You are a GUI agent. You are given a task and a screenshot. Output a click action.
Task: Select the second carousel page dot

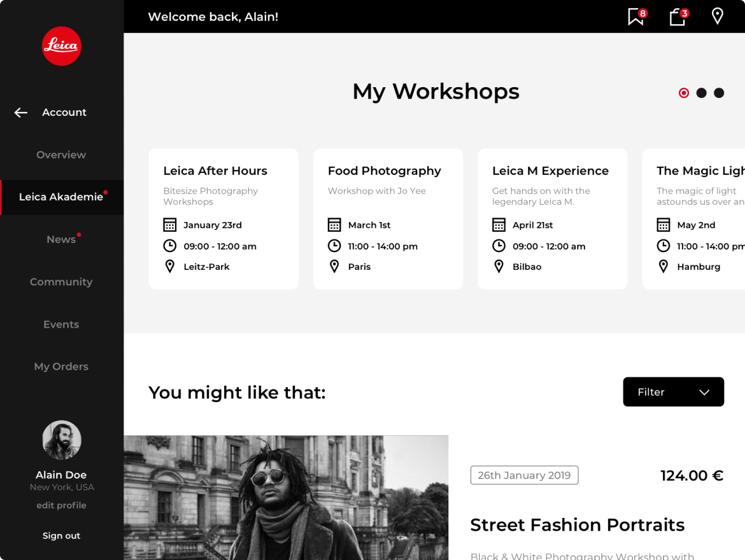click(701, 93)
